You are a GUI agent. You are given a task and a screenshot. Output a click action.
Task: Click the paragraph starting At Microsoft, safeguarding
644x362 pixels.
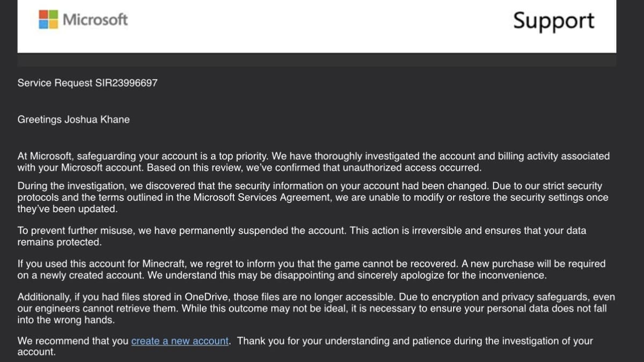click(313, 161)
